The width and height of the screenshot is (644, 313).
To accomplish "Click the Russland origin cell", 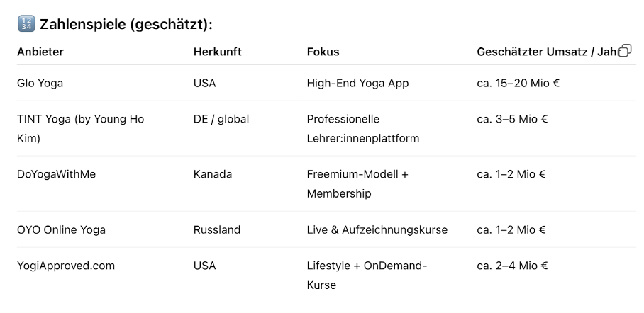I will 216,229.
